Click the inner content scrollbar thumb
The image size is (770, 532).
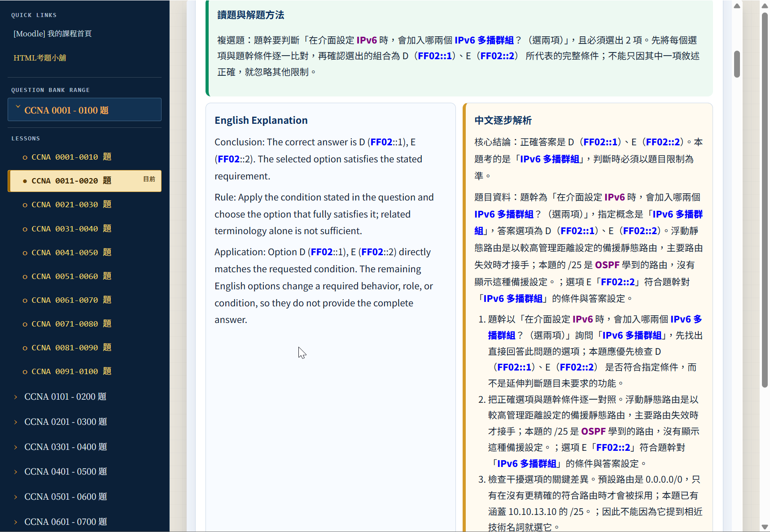(737, 64)
